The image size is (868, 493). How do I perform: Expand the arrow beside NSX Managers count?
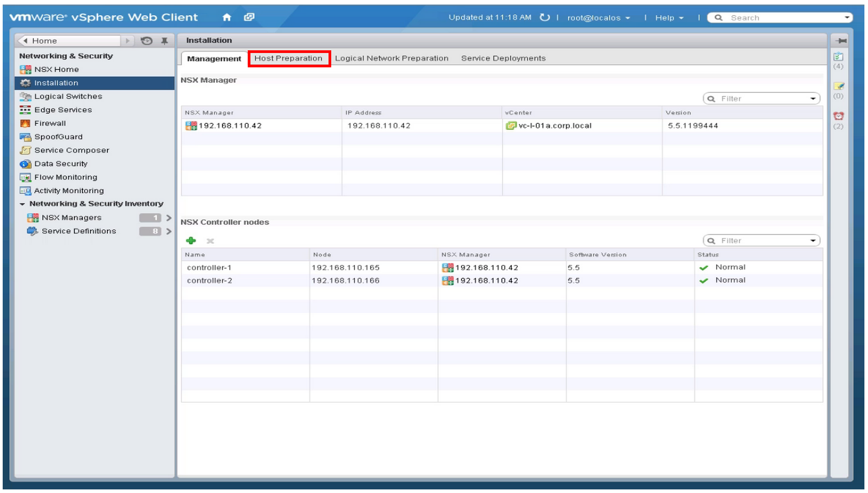click(169, 218)
